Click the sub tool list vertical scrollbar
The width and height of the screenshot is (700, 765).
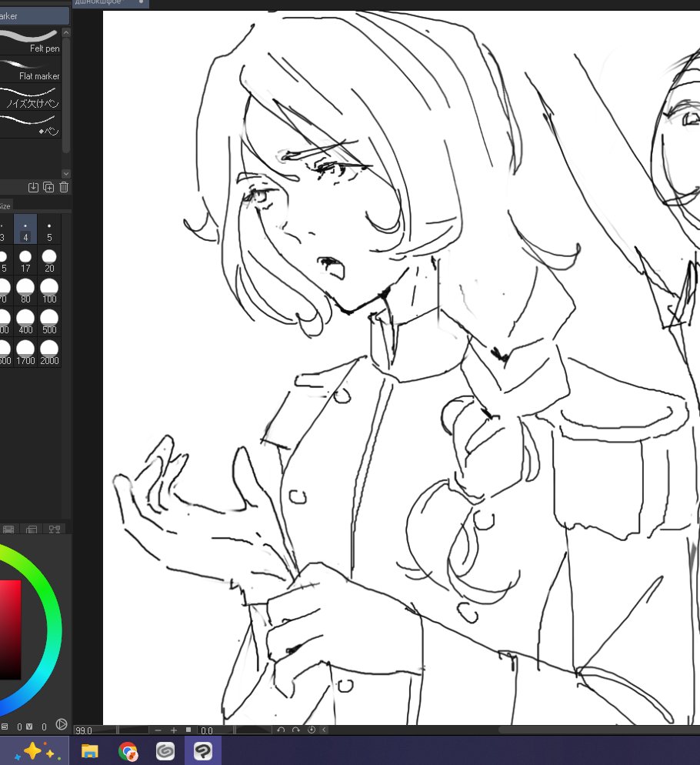(x=66, y=95)
